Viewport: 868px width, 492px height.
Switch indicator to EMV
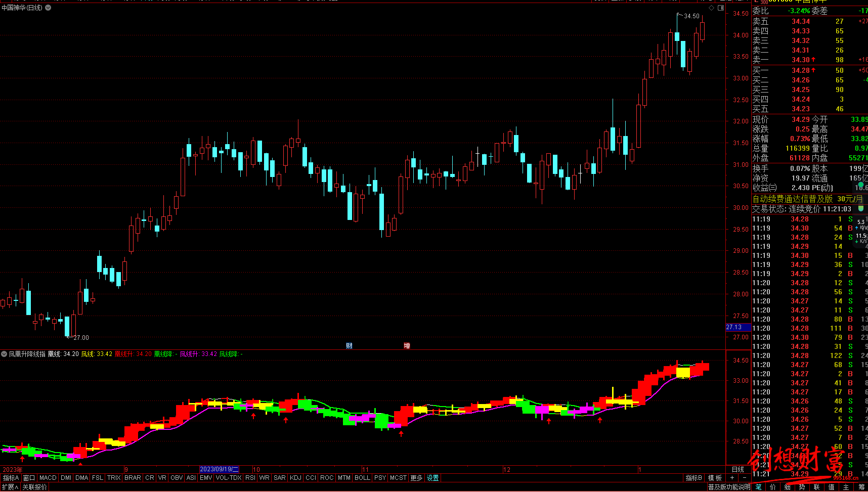[206, 478]
